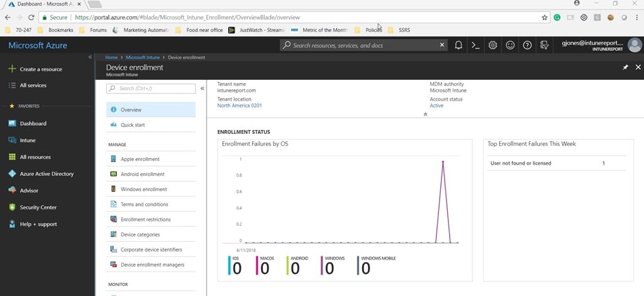This screenshot has height=296, width=644.
Task: Click the Dashboard icon in favorites
Action: tap(12, 123)
